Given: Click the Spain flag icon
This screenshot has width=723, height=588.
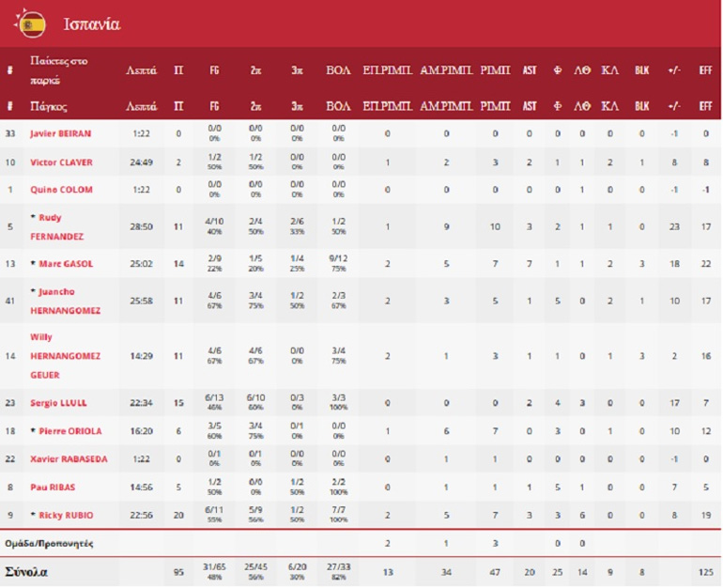Looking at the screenshot, I should [32, 23].
